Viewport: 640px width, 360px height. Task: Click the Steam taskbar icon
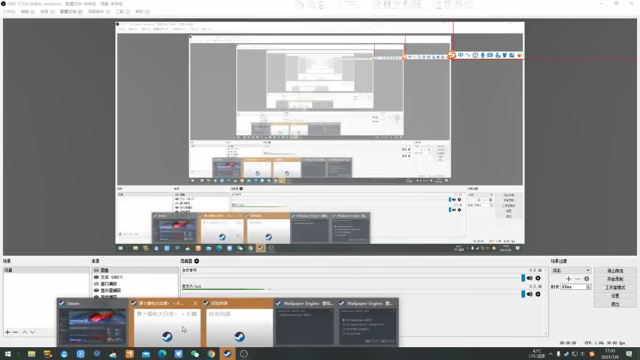pos(227,354)
